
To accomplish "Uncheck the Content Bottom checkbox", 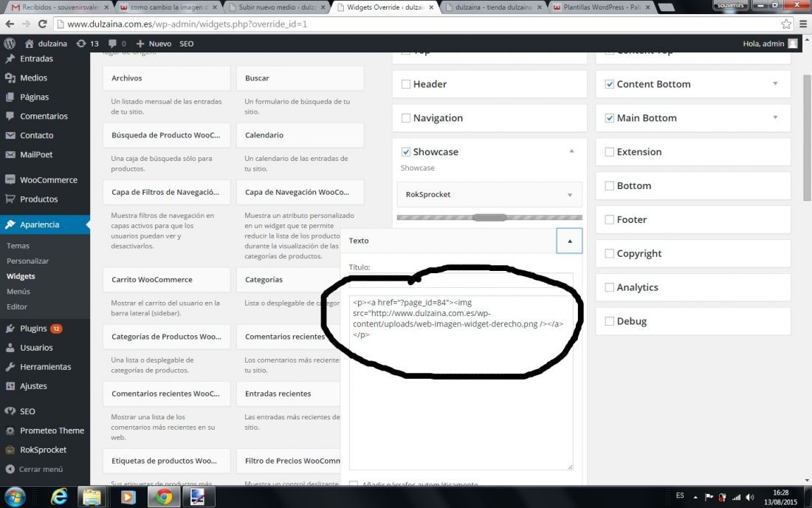I will (x=610, y=84).
